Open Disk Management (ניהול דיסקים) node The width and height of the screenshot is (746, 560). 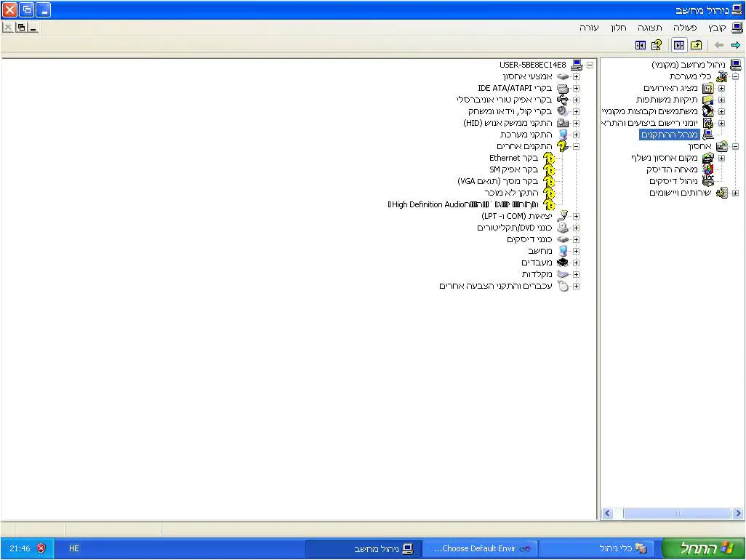tap(673, 181)
